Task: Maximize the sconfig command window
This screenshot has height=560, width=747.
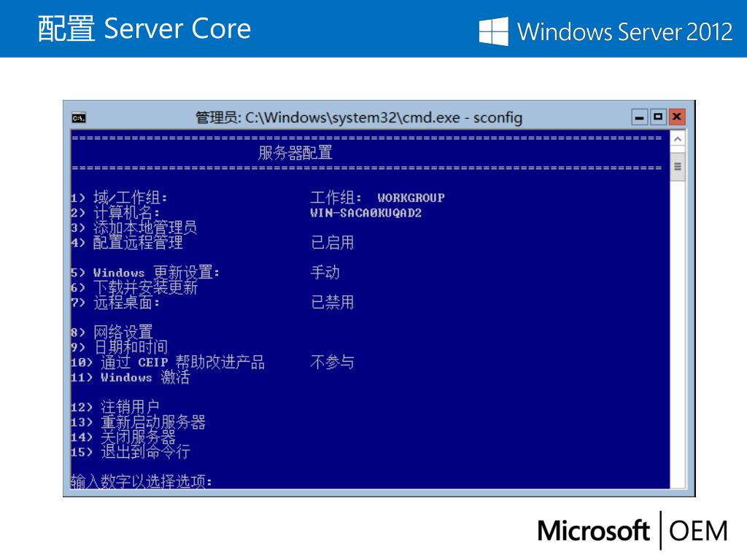Action: (658, 117)
